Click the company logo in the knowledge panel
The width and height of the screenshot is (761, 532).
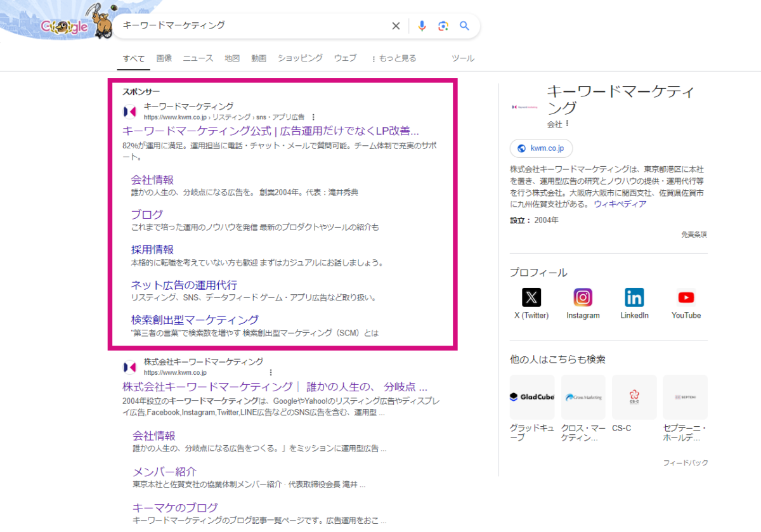[x=524, y=106]
